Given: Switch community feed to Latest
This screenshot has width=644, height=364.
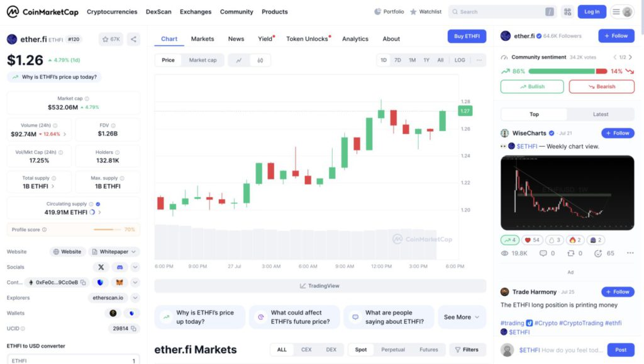Looking at the screenshot, I should click(x=601, y=115).
